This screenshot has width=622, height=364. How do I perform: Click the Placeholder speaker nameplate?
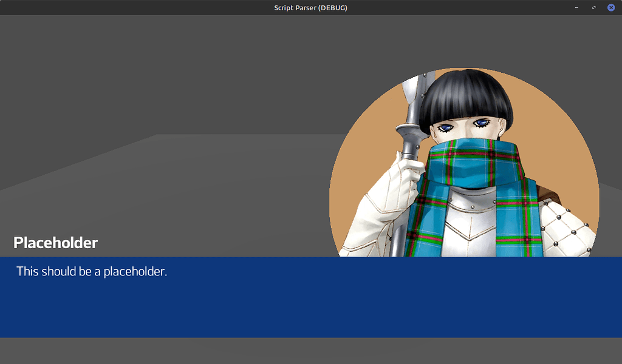(x=55, y=243)
